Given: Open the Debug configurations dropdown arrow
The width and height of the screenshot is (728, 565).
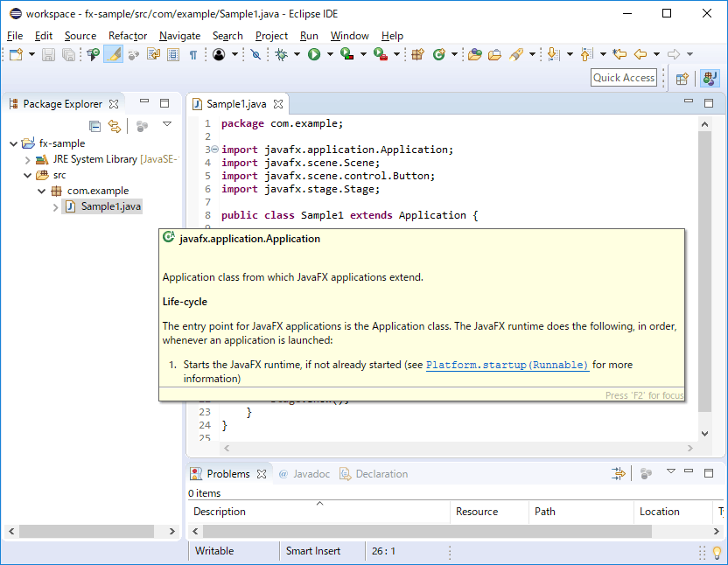Looking at the screenshot, I should tap(297, 54).
